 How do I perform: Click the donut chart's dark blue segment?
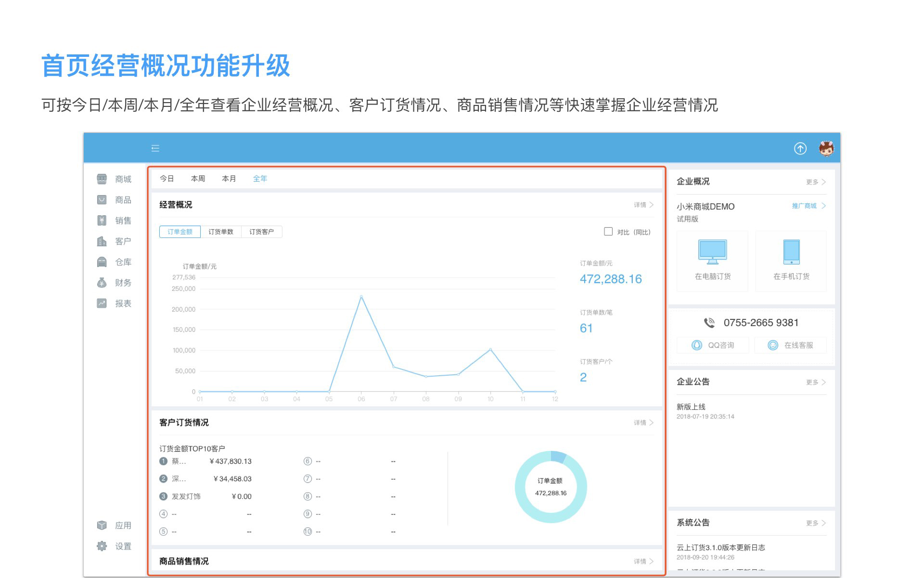point(558,456)
